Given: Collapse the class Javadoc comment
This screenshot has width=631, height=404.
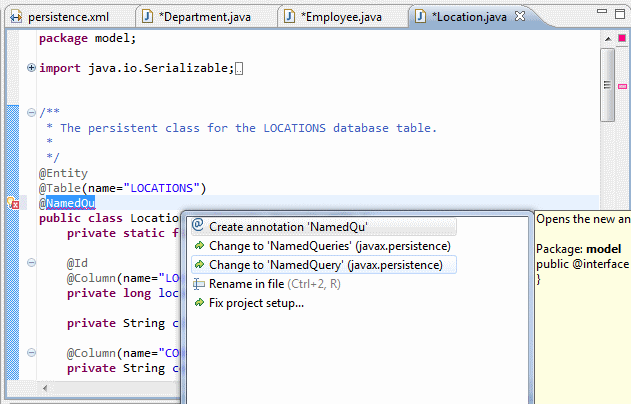Looking at the screenshot, I should tap(31, 112).
